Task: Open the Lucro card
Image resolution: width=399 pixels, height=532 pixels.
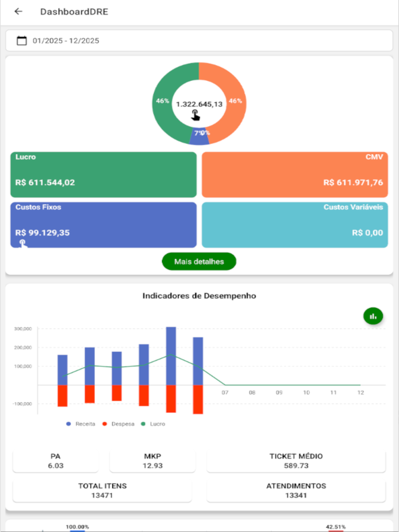Action: click(103, 175)
